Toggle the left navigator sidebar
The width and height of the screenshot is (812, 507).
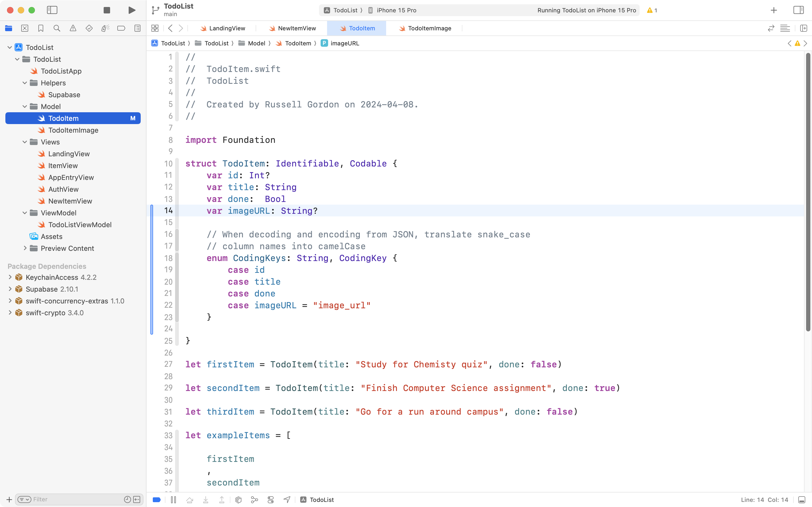tap(52, 10)
